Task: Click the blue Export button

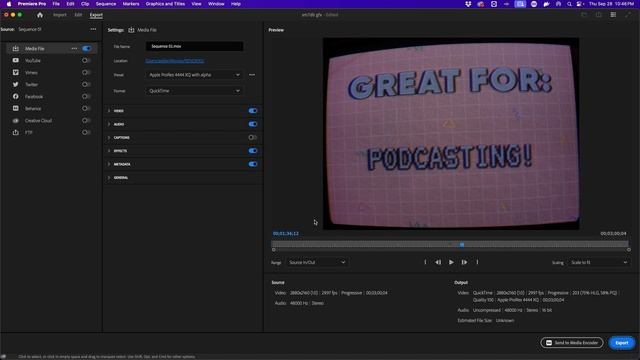Action: tap(622, 343)
